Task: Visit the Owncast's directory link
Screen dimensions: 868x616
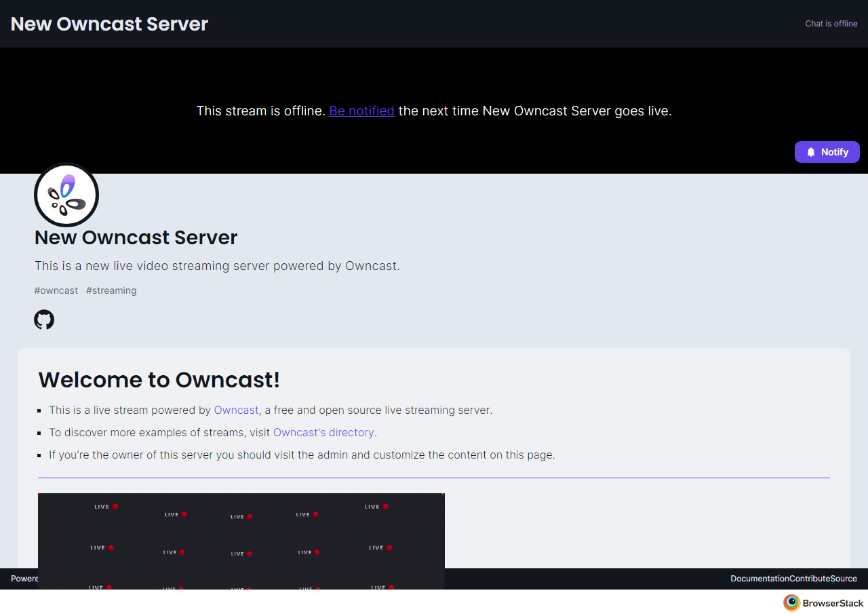Action: (323, 433)
